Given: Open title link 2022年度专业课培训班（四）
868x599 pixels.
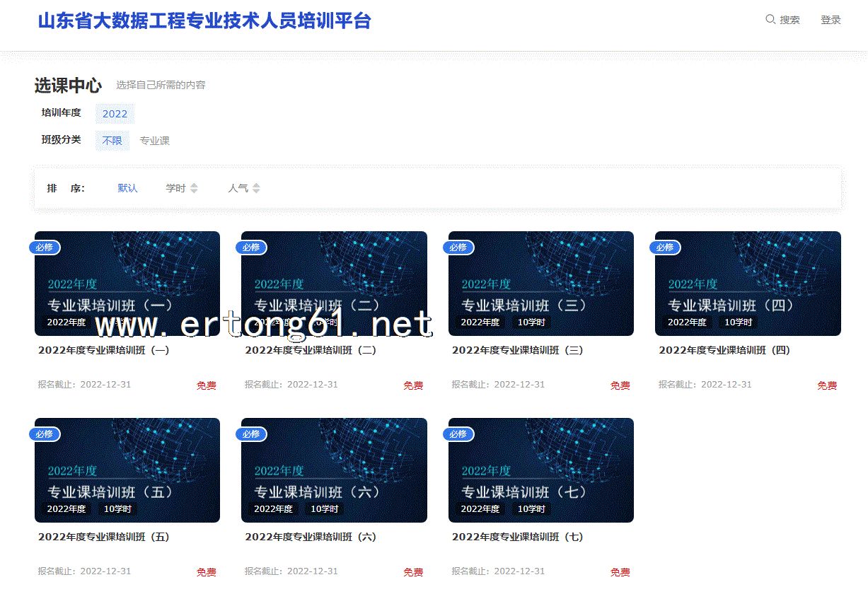Looking at the screenshot, I should [x=724, y=350].
